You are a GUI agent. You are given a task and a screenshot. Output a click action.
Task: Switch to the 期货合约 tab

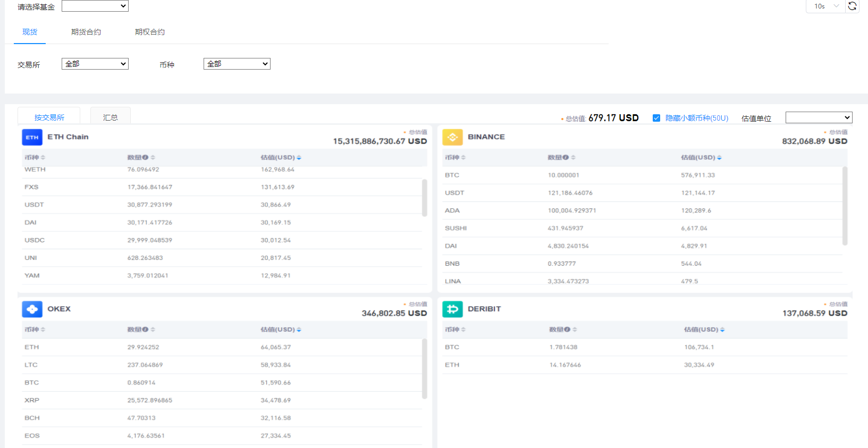click(x=86, y=32)
